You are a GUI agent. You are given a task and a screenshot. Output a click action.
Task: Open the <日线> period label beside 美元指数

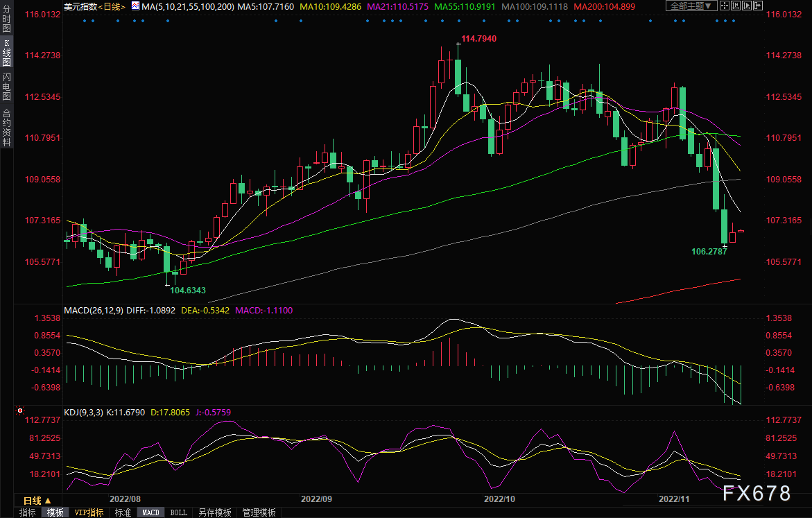click(112, 6)
